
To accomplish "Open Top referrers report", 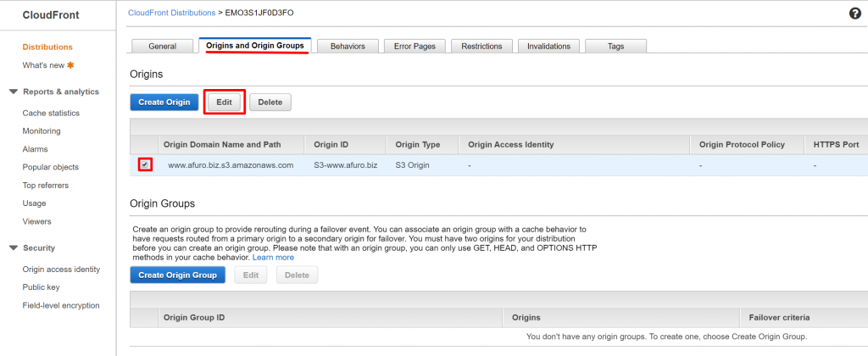I will click(x=46, y=186).
